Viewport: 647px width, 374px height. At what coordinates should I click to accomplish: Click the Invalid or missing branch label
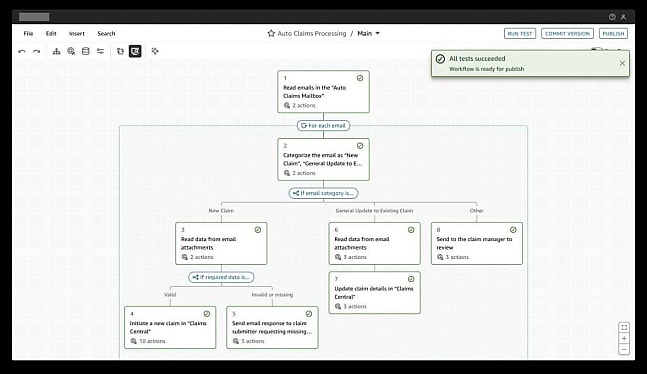[272, 295]
